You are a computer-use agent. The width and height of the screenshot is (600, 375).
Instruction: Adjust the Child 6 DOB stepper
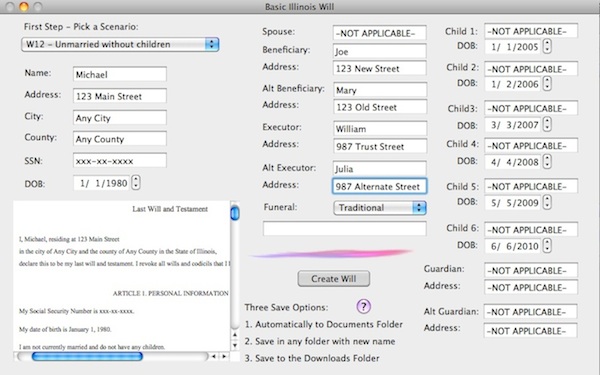click(548, 245)
